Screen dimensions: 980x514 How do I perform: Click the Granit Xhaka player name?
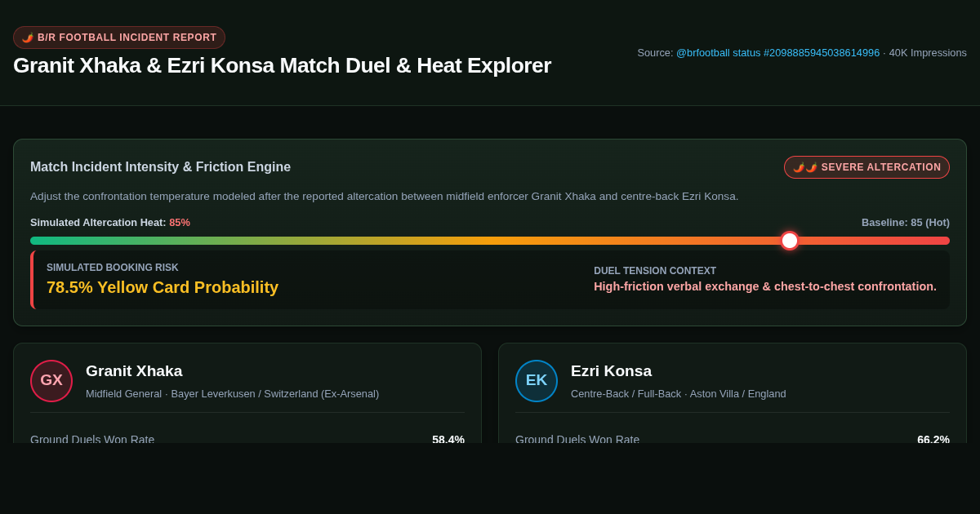click(x=134, y=371)
